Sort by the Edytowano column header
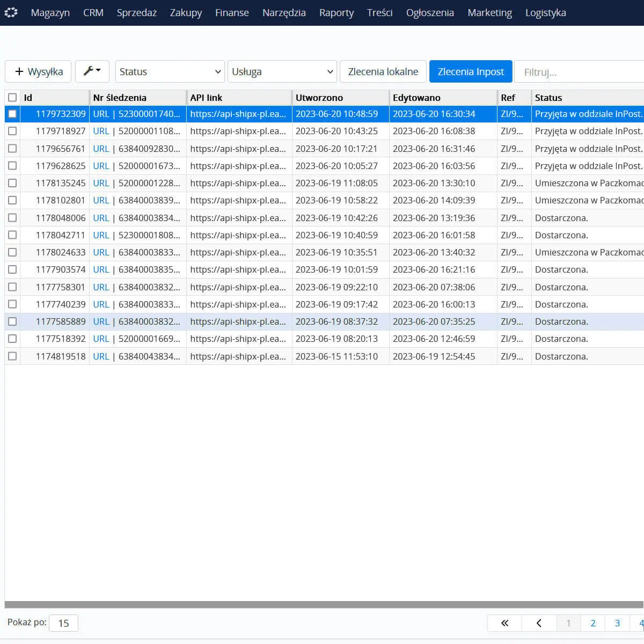Image resolution: width=644 pixels, height=644 pixels. click(x=443, y=98)
